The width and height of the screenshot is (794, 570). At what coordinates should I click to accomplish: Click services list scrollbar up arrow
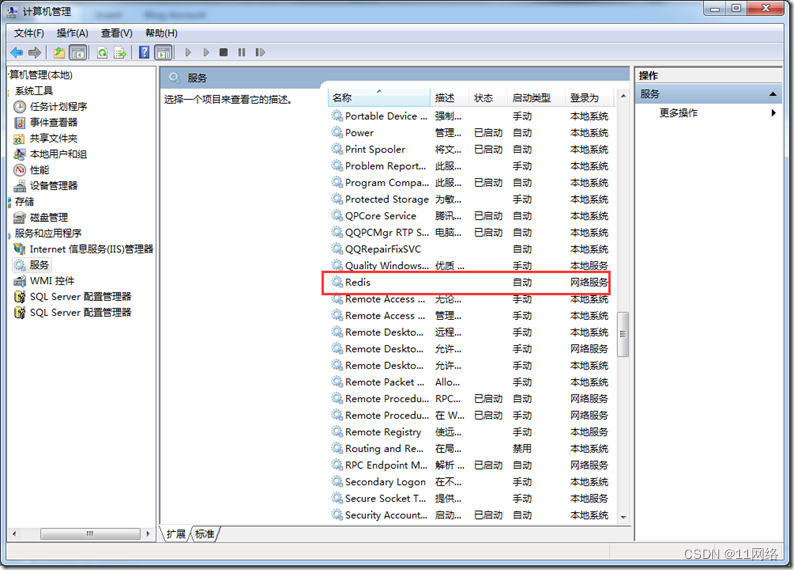[x=623, y=96]
